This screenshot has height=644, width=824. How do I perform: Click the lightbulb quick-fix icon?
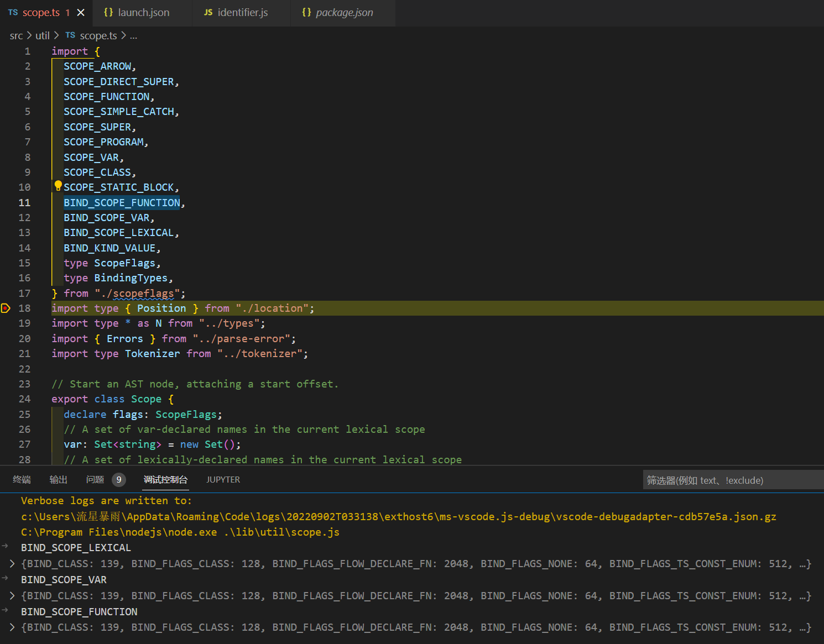click(x=58, y=186)
